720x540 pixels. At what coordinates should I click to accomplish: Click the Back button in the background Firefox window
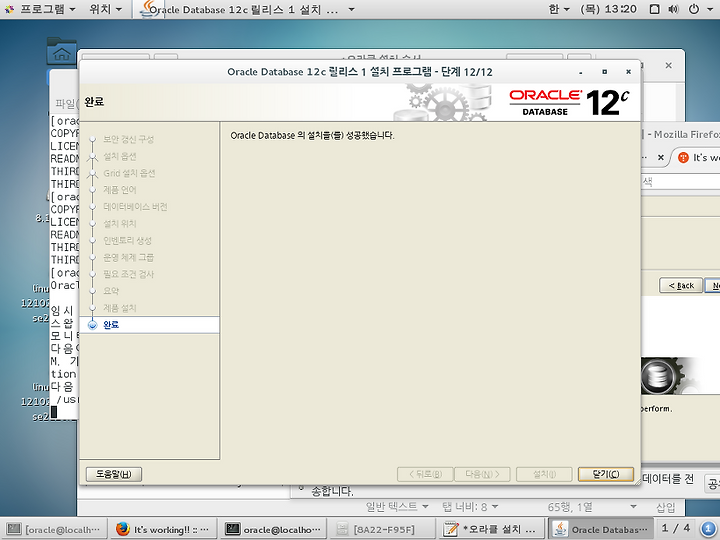click(681, 286)
